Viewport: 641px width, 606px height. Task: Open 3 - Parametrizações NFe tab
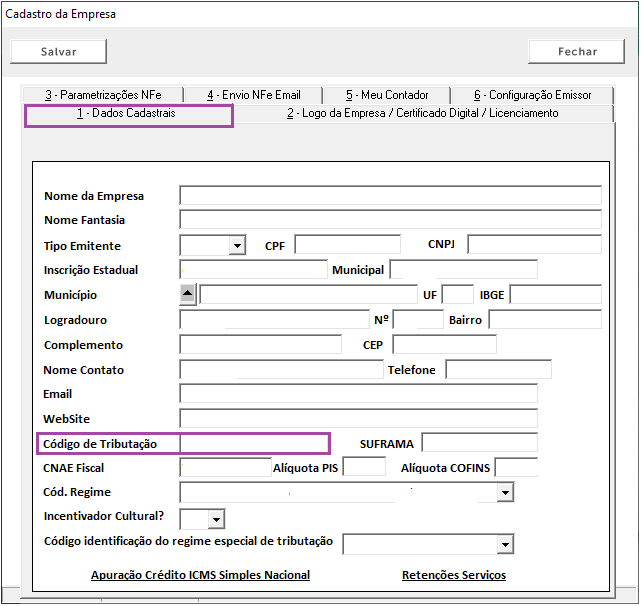[x=103, y=95]
